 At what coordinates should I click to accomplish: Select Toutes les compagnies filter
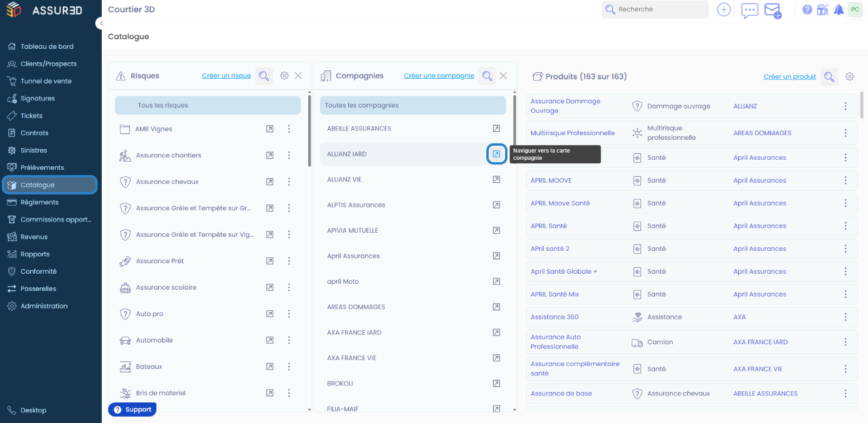413,106
